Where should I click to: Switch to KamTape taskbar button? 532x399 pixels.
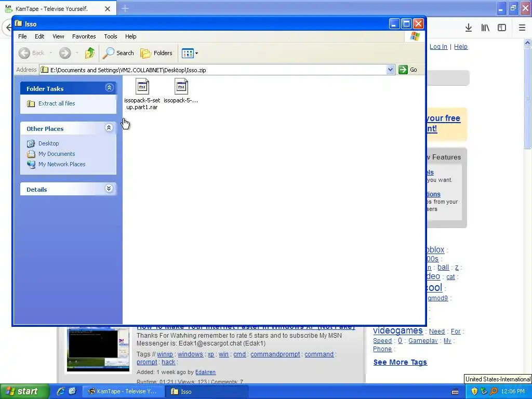(x=124, y=391)
